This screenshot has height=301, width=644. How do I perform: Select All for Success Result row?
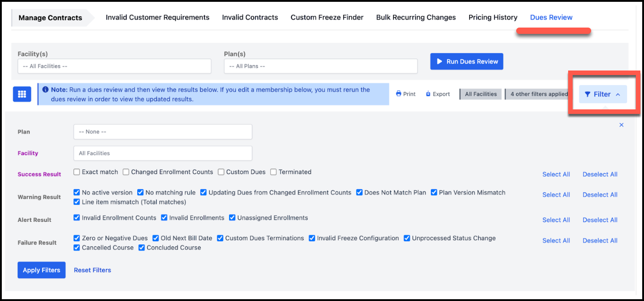[x=556, y=174]
